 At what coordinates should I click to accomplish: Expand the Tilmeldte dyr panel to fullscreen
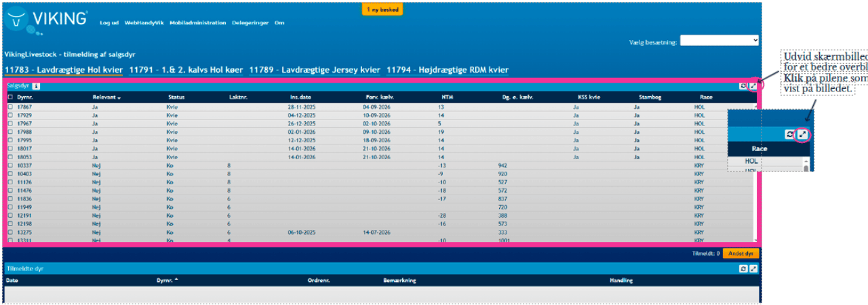pyautogui.click(x=753, y=268)
